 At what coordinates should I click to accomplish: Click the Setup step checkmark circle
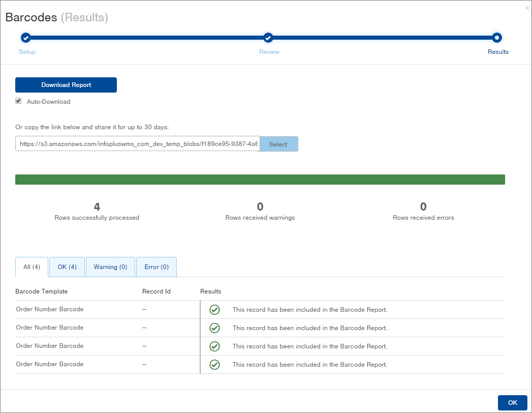click(x=26, y=38)
